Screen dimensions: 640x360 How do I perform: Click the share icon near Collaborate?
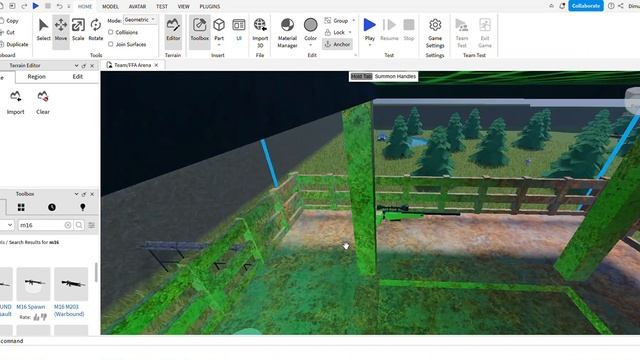pyautogui.click(x=621, y=6)
